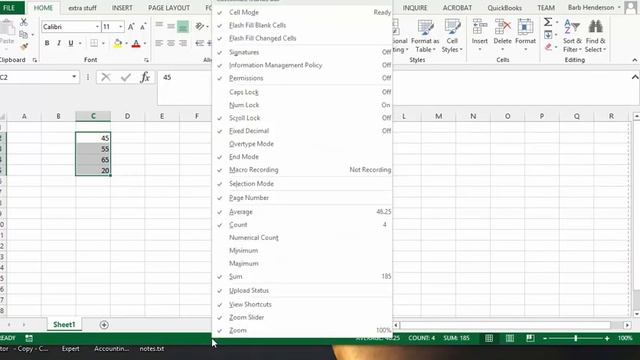Open Format as Table
The image size is (640, 360).
tap(425, 36)
